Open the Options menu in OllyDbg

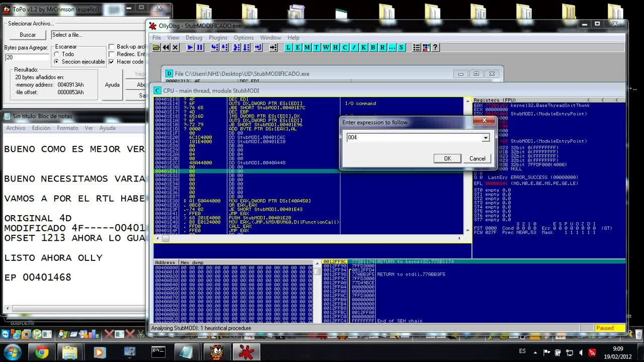click(244, 38)
